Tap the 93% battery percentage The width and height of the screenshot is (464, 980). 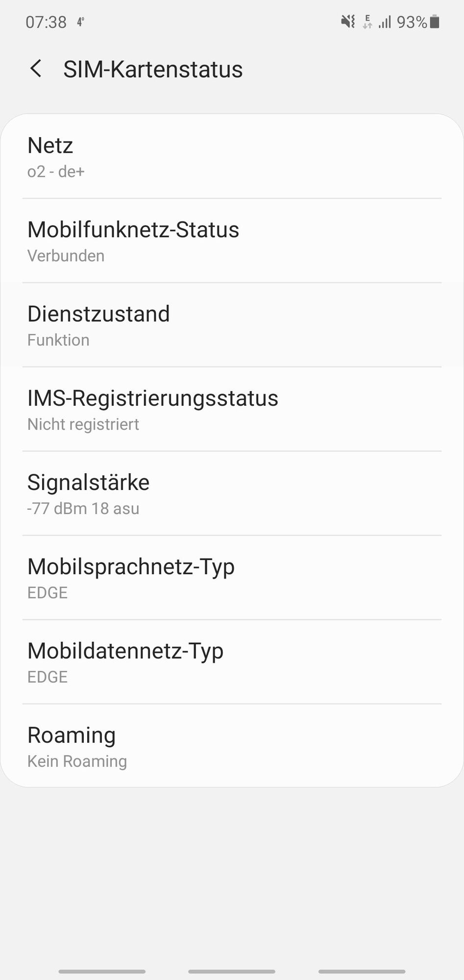[412, 22]
